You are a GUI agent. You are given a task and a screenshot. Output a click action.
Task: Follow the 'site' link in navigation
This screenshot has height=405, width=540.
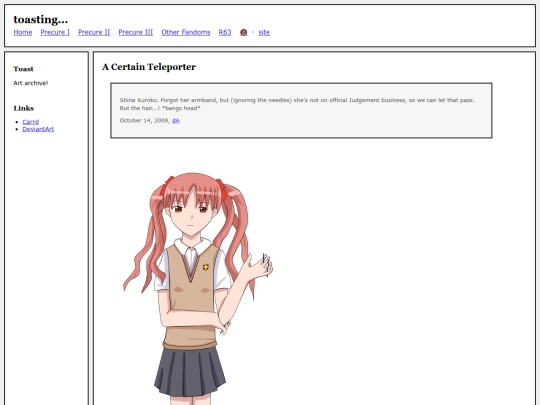264,32
